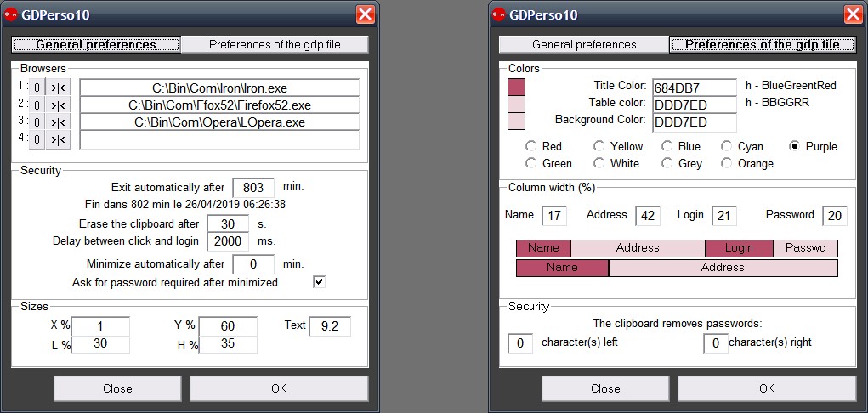The height and width of the screenshot is (413, 868).
Task: Edit the Erase the clipboard after field
Action: (x=228, y=223)
